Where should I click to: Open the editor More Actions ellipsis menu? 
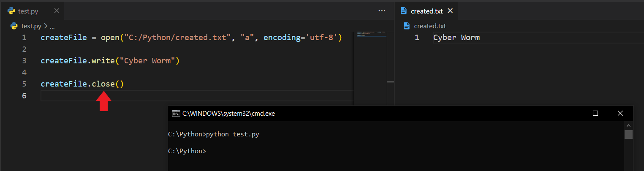click(x=382, y=11)
